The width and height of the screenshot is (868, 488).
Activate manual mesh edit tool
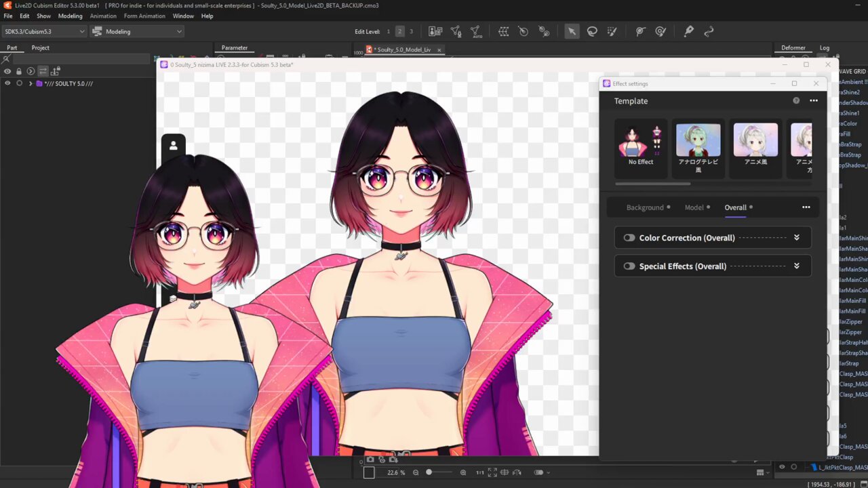pyautogui.click(x=456, y=31)
